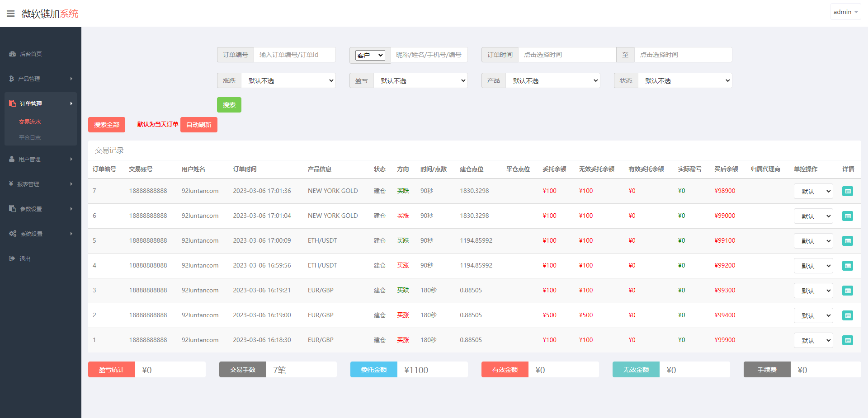Open 单控操作 dropdown for order 4
Screen dimensions: 868x418
(813, 266)
